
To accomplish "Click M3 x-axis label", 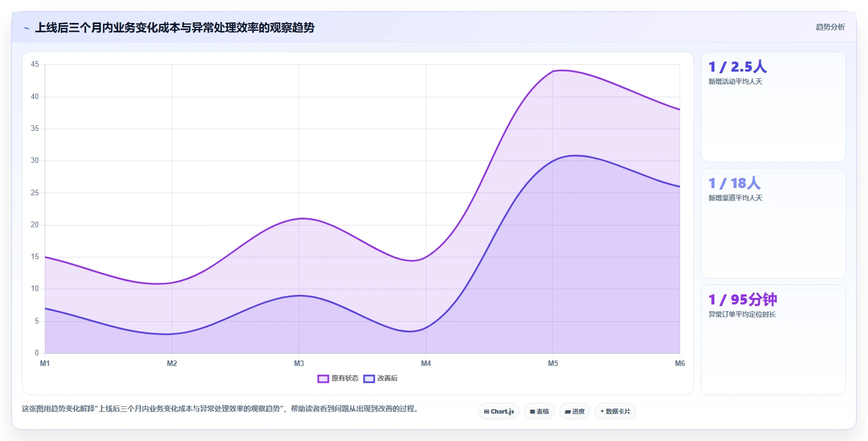I will tap(299, 364).
